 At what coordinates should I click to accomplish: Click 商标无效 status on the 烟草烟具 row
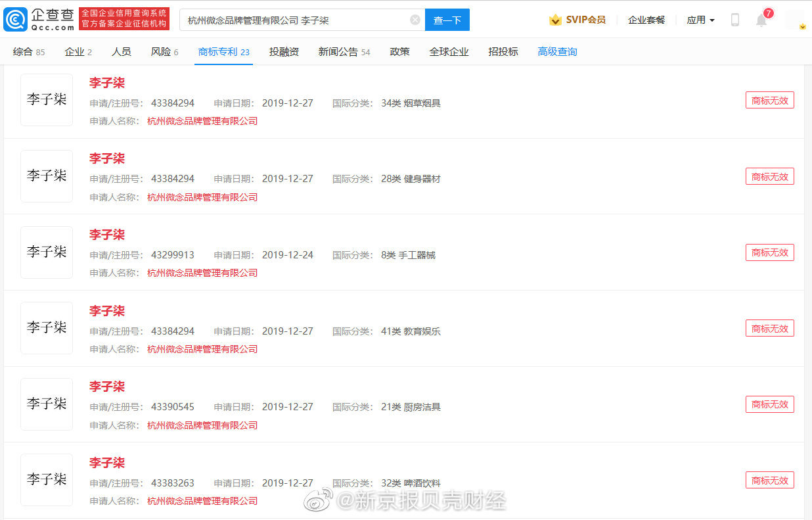[769, 100]
